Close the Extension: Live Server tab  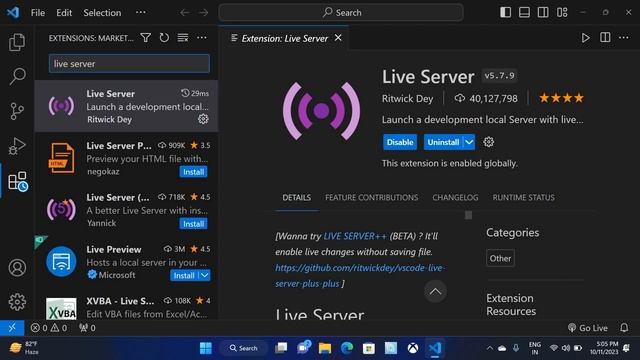point(338,38)
